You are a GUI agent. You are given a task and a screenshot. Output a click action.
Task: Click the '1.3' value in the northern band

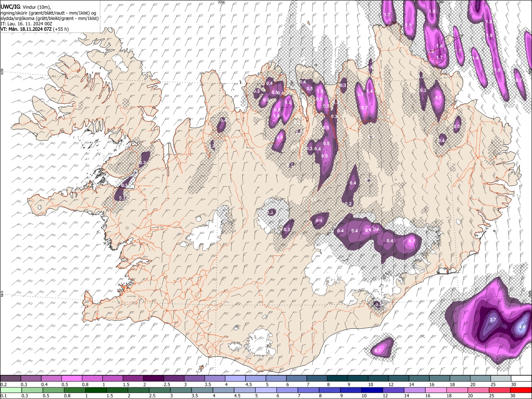pos(387,15)
